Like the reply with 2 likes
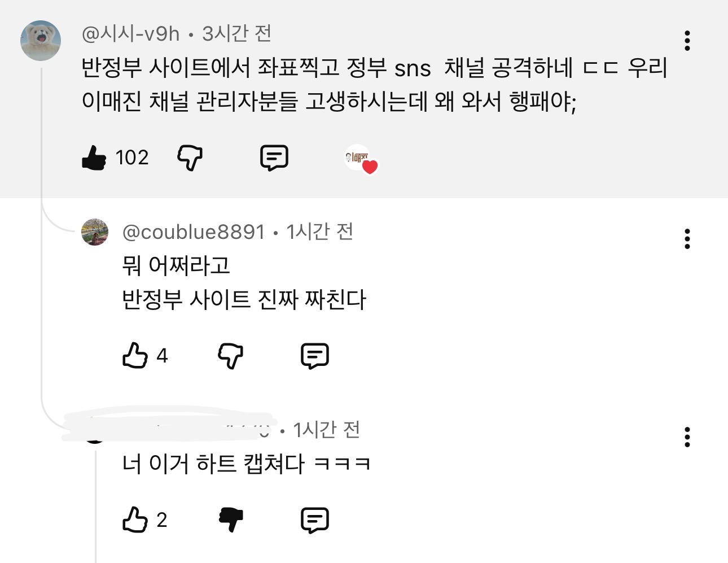This screenshot has width=728, height=563. 135,520
